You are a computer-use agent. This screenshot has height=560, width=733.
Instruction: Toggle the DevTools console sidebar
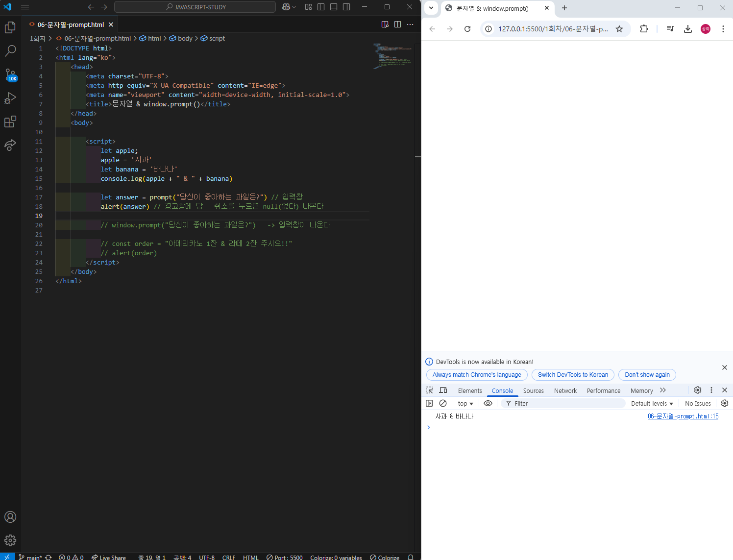click(x=429, y=403)
